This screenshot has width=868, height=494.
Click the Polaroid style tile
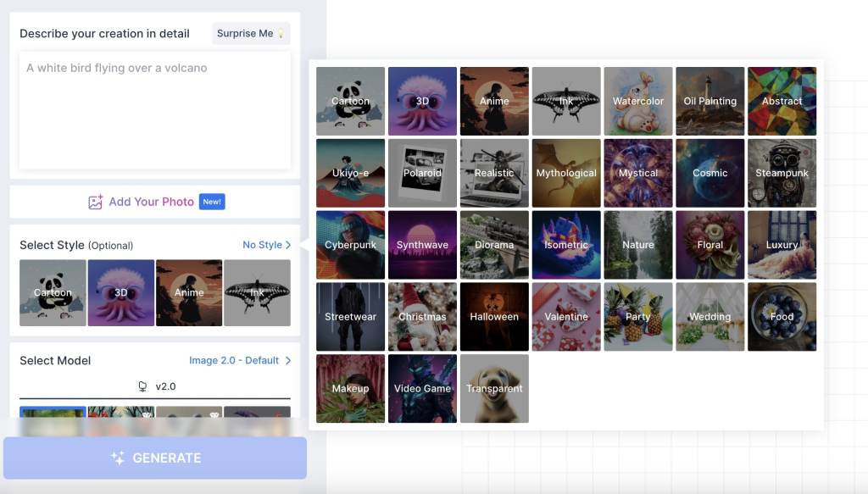[x=422, y=173]
